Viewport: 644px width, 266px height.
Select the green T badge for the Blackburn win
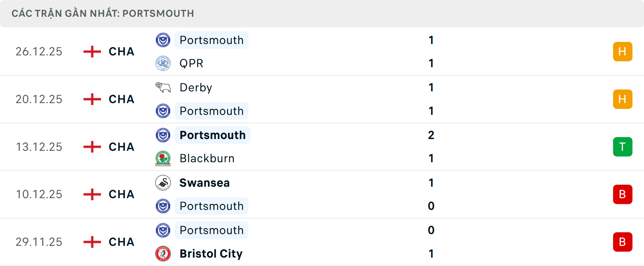(623, 147)
